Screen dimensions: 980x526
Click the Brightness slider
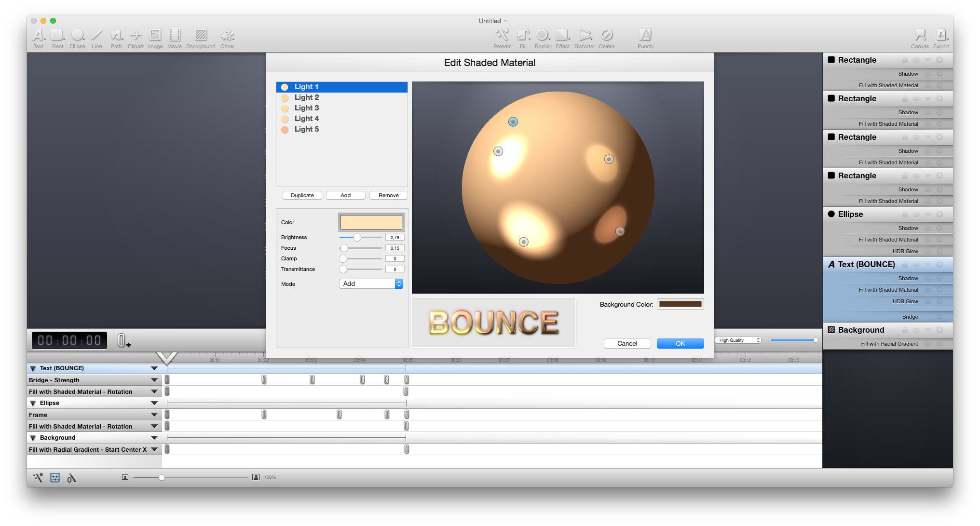(x=361, y=237)
